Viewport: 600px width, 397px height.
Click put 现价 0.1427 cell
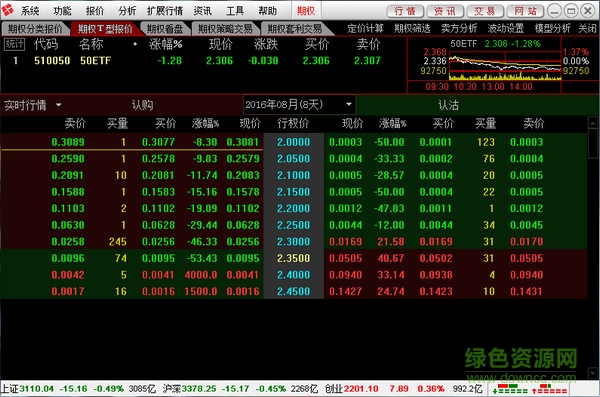[346, 291]
